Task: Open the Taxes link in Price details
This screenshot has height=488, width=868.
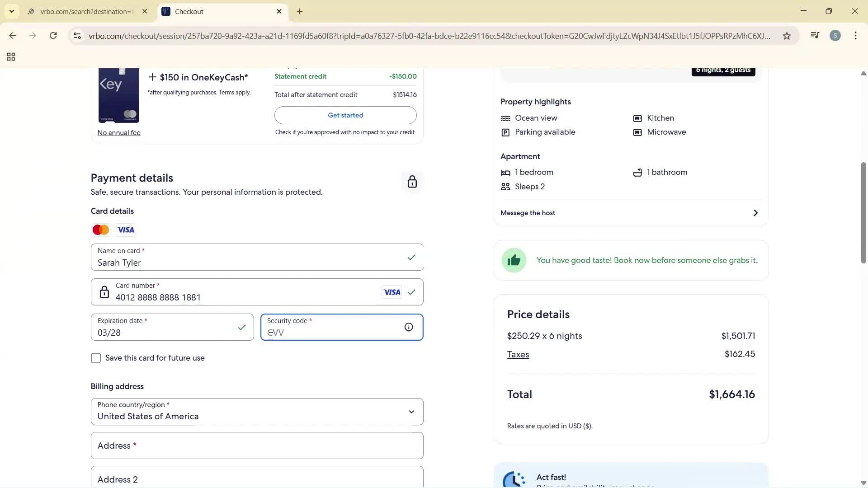Action: tap(518, 354)
